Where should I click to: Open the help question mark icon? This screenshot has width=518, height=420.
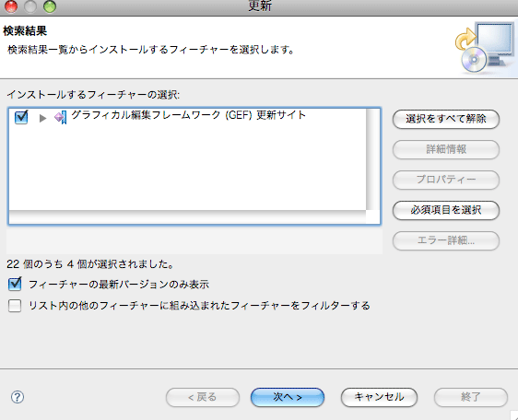point(18,397)
